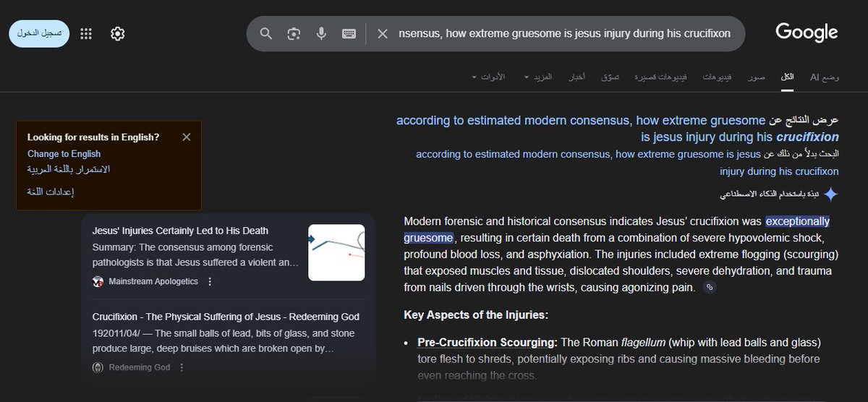Click the Mainstream Apologetics thumbnail image
This screenshot has width=868, height=402.
336,252
